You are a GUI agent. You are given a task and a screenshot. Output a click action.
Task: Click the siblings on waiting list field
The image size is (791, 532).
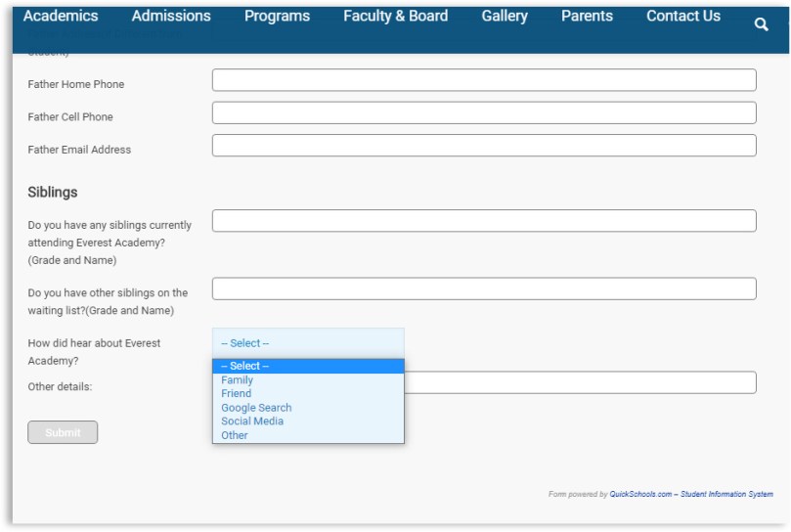(x=484, y=288)
